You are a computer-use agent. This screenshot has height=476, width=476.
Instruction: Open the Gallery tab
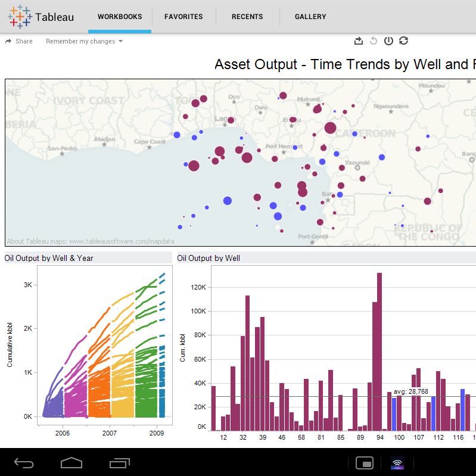click(x=310, y=17)
